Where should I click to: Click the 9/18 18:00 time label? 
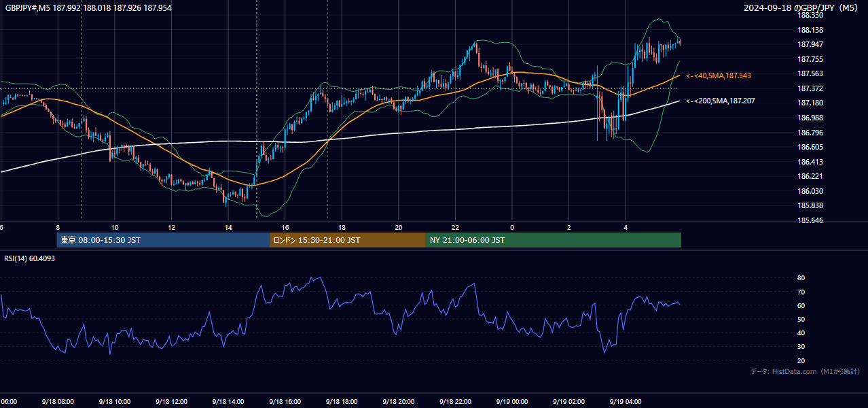(342, 402)
